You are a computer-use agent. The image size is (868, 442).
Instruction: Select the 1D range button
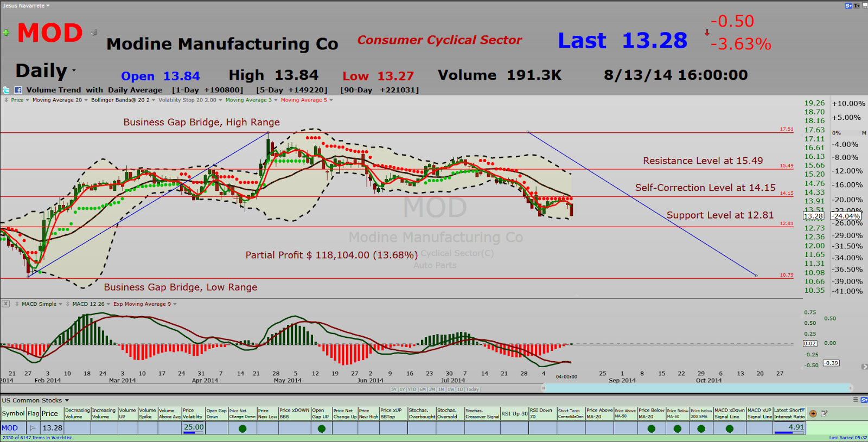coord(460,389)
